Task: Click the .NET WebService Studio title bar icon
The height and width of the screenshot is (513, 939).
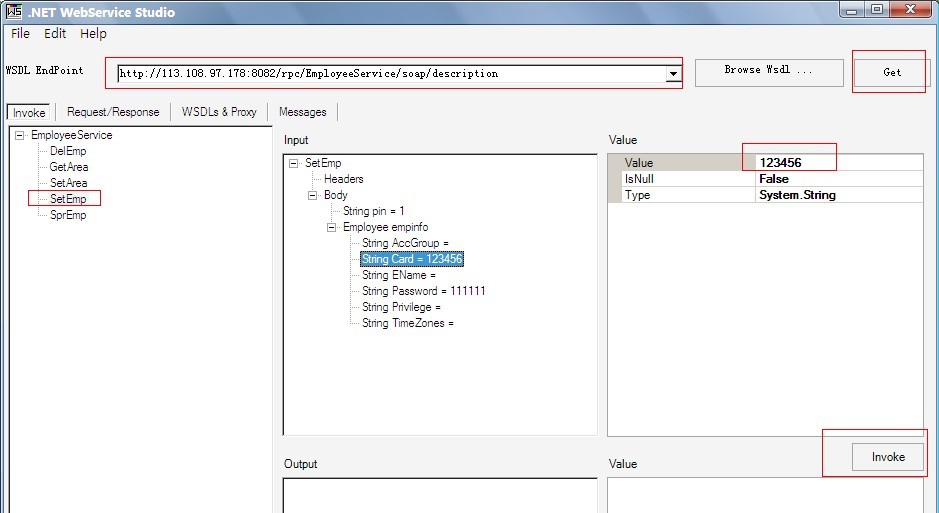Action: [14, 12]
